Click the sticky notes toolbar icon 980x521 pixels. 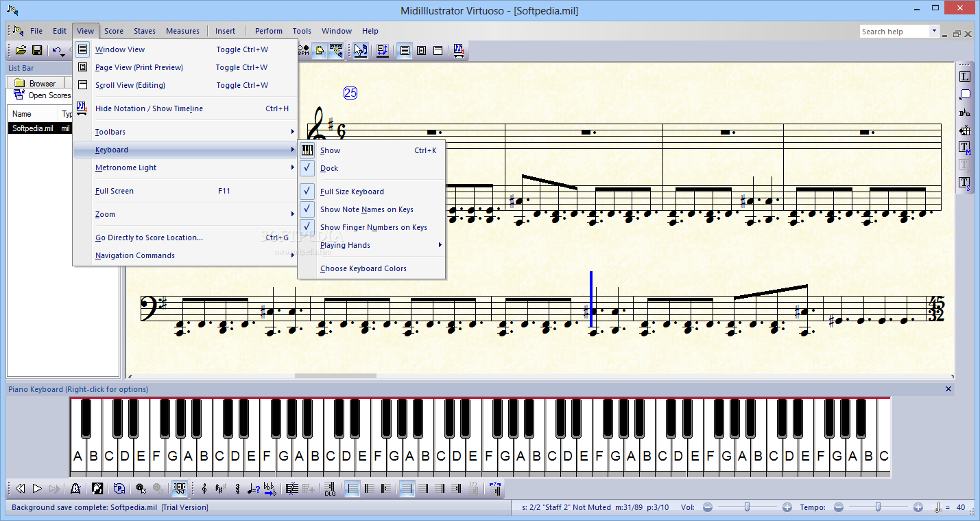pos(320,50)
